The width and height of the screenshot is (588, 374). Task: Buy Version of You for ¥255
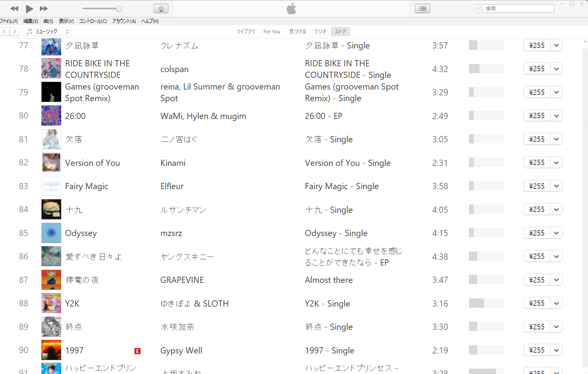537,162
